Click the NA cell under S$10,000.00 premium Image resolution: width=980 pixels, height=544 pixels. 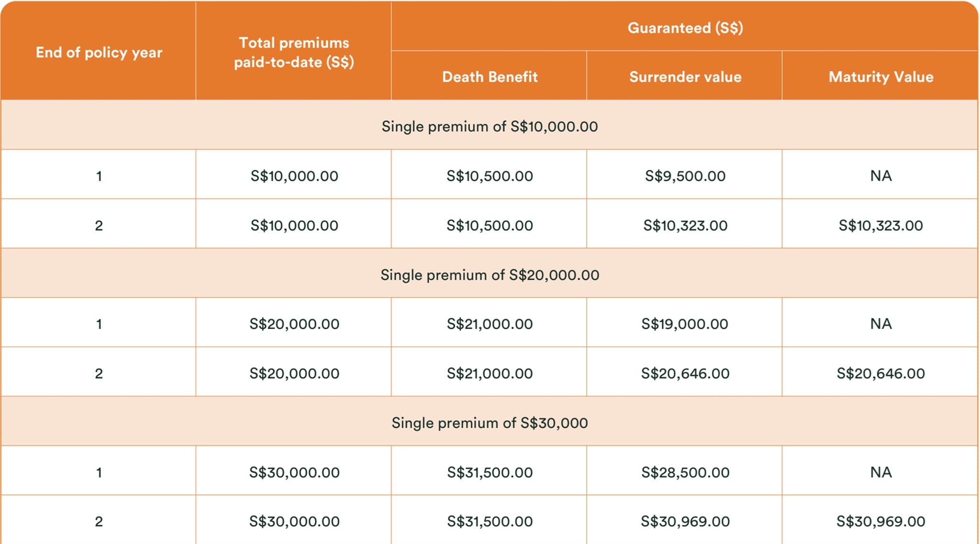click(880, 176)
